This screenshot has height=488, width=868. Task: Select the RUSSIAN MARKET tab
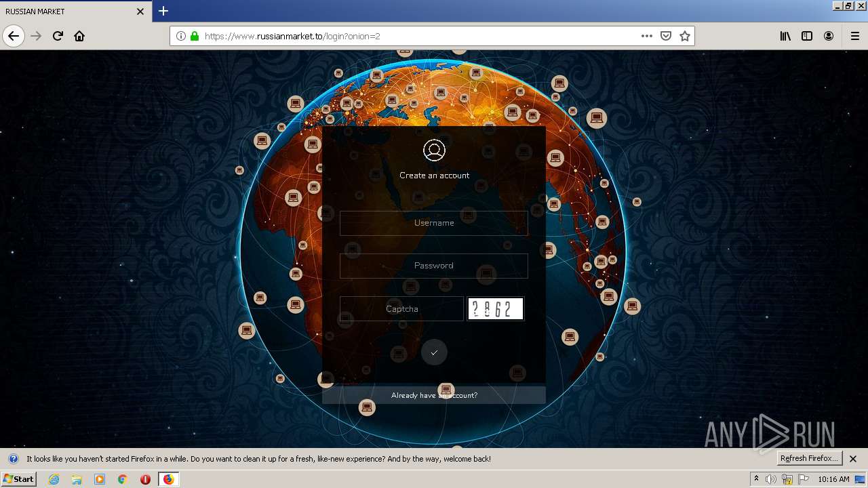point(76,12)
